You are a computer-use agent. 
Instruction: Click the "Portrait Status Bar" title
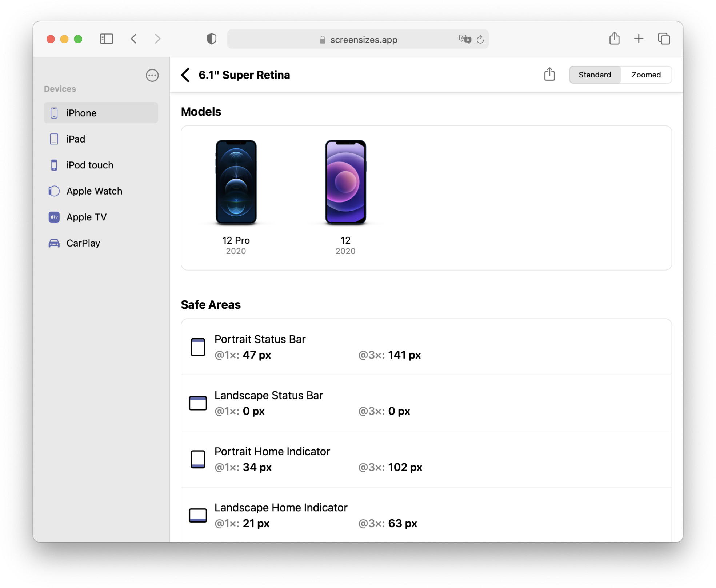260,339
